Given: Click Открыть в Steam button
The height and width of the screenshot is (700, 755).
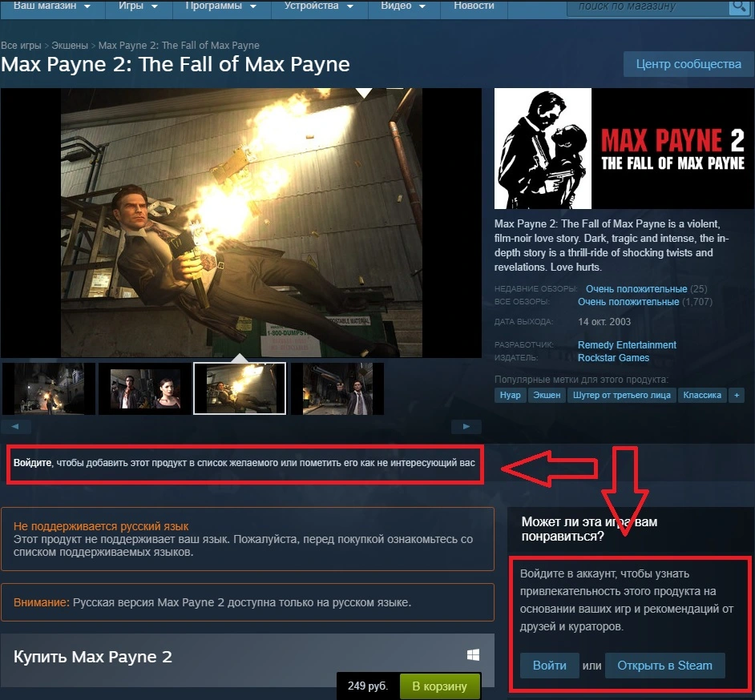Looking at the screenshot, I should [664, 666].
